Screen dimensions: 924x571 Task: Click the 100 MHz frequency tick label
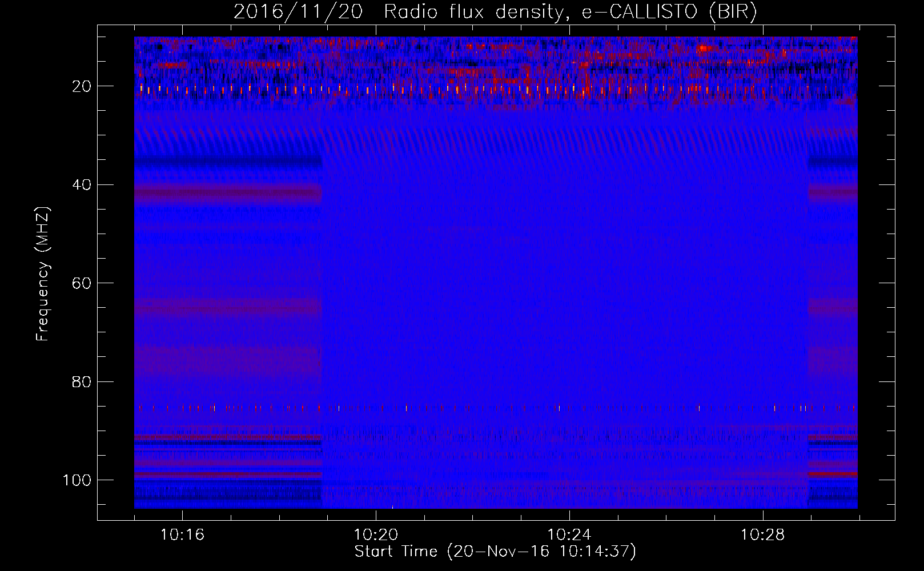click(x=77, y=480)
